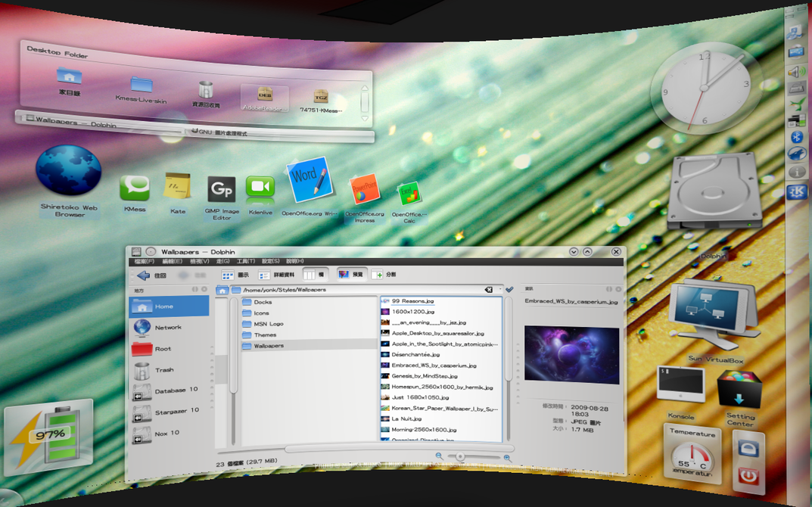This screenshot has height=507, width=812.
Task: Open the File (F) menu in Dolphin
Action: [145, 262]
